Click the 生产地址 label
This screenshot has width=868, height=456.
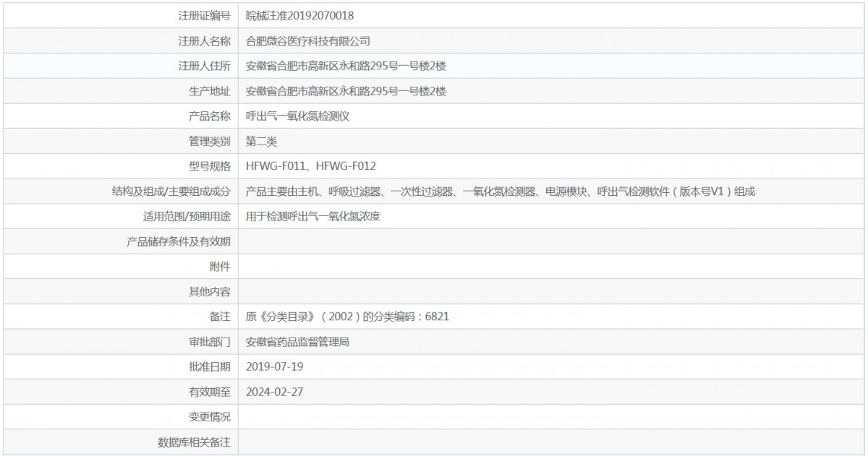pyautogui.click(x=210, y=91)
